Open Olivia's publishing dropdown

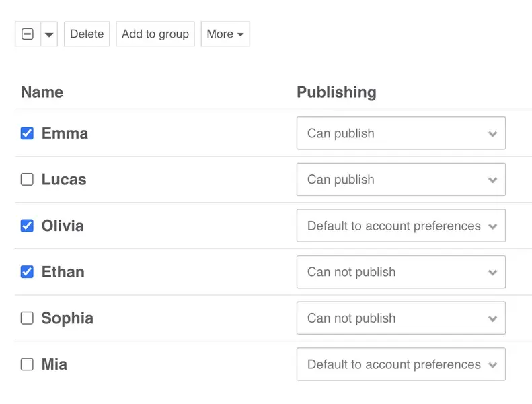(x=401, y=226)
